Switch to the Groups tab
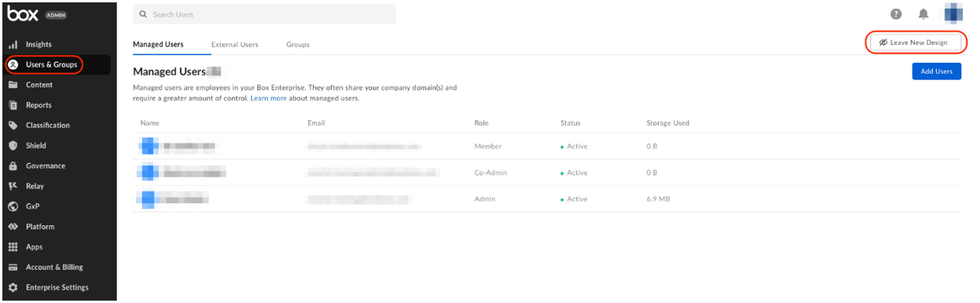Image resolution: width=980 pixels, height=303 pixels. pyautogui.click(x=298, y=44)
